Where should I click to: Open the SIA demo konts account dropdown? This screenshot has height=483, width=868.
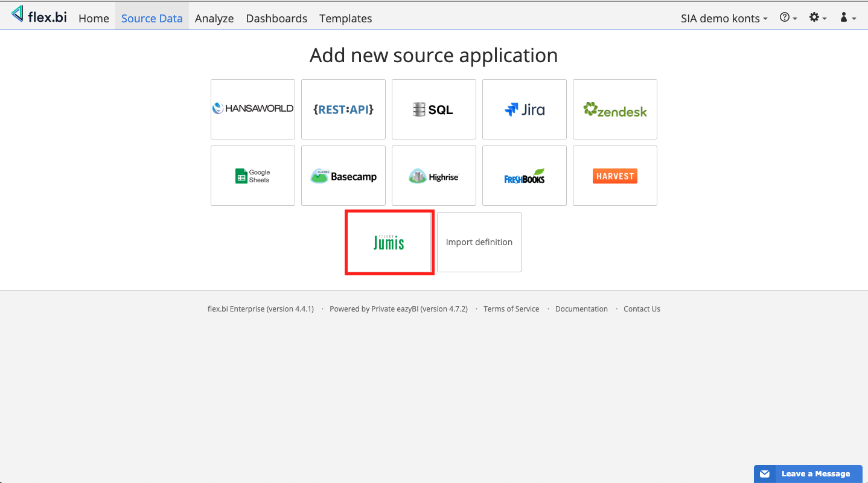pyautogui.click(x=724, y=18)
